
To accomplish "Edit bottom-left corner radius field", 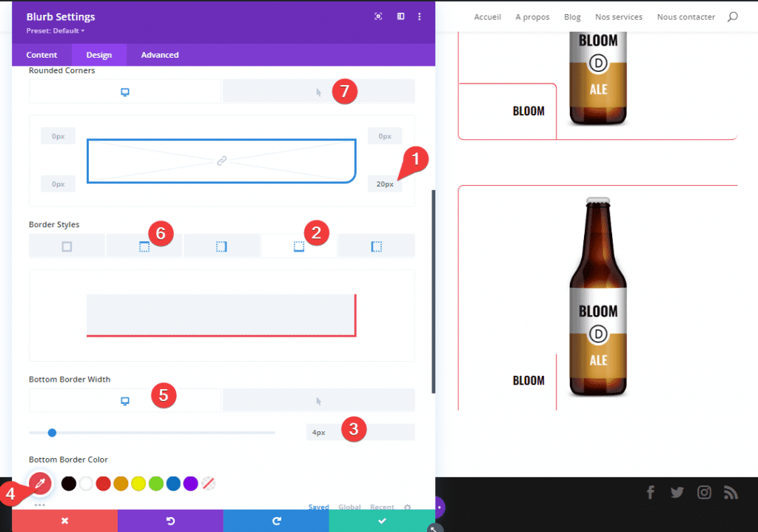I will pos(58,184).
